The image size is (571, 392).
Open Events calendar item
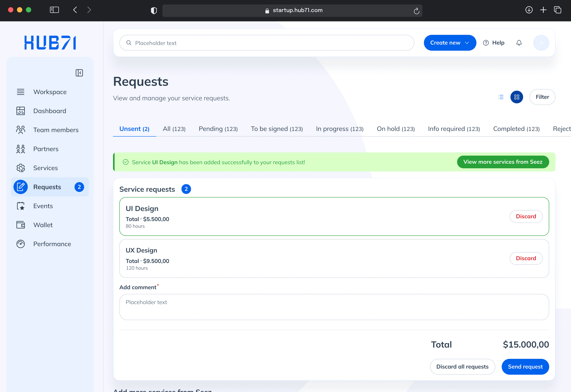(43, 206)
